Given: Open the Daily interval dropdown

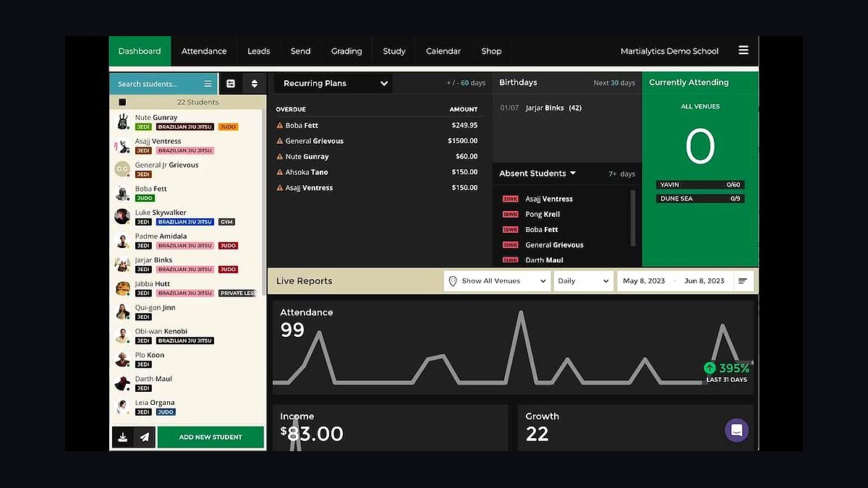Looking at the screenshot, I should point(584,281).
